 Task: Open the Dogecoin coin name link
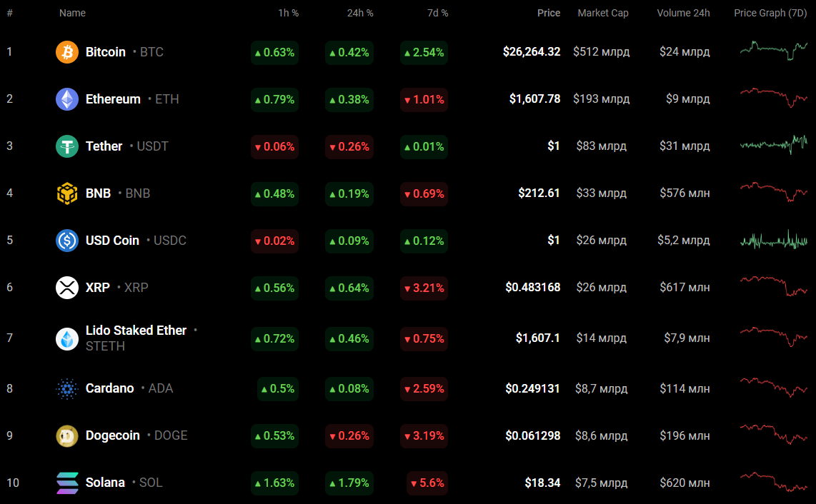(x=113, y=435)
